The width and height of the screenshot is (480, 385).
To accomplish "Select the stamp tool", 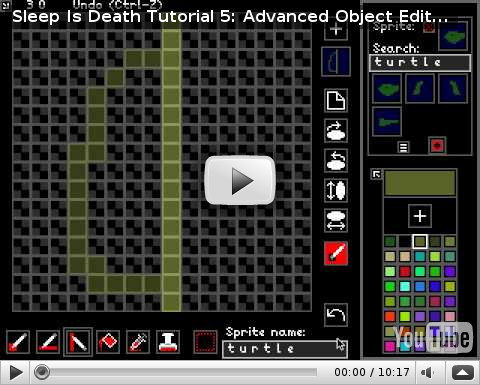I will (x=168, y=342).
